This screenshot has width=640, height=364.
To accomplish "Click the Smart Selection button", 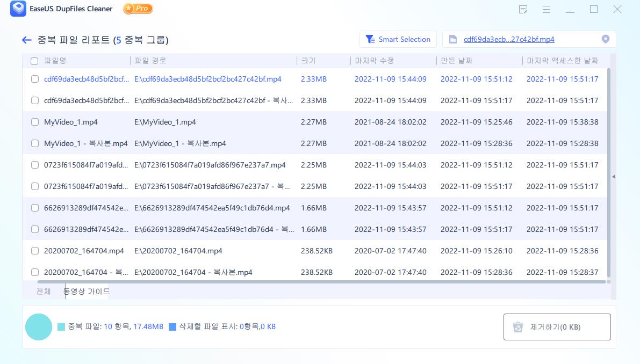I will pos(398,39).
